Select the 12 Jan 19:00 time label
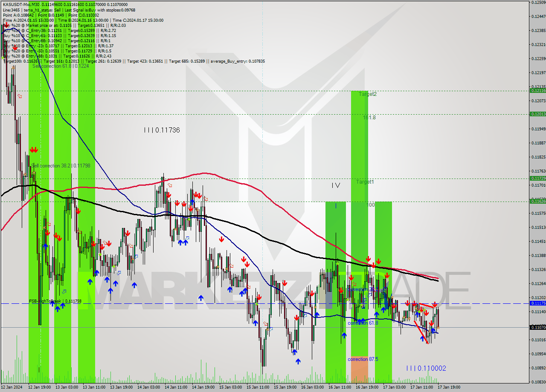 pos(40,387)
